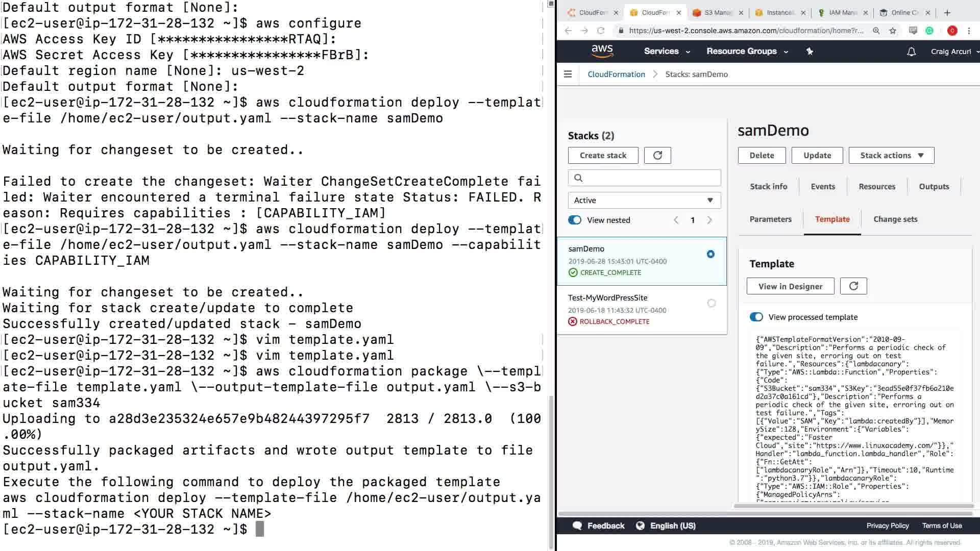Refresh the template view
980x551 pixels.
853,286
